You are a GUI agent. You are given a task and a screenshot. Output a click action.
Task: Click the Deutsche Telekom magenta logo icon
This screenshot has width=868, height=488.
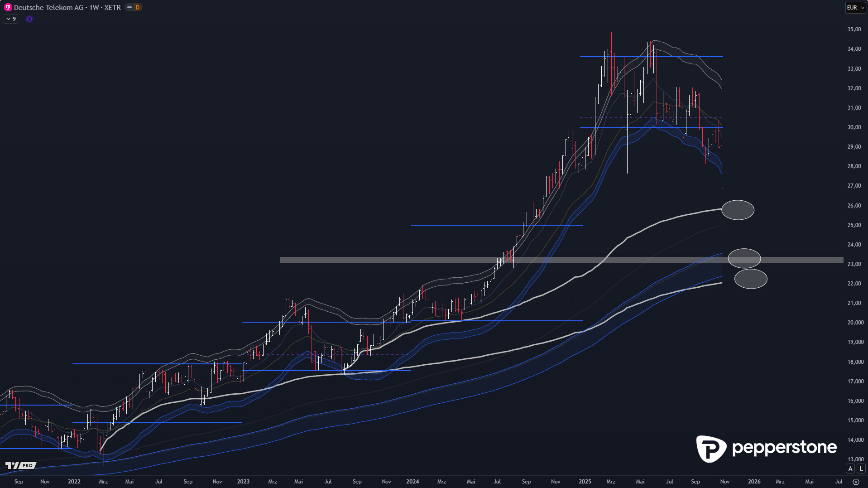tap(8, 7)
